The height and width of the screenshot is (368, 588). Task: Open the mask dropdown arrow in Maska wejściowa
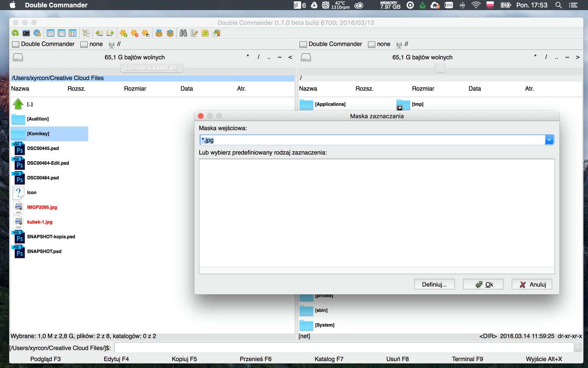549,140
